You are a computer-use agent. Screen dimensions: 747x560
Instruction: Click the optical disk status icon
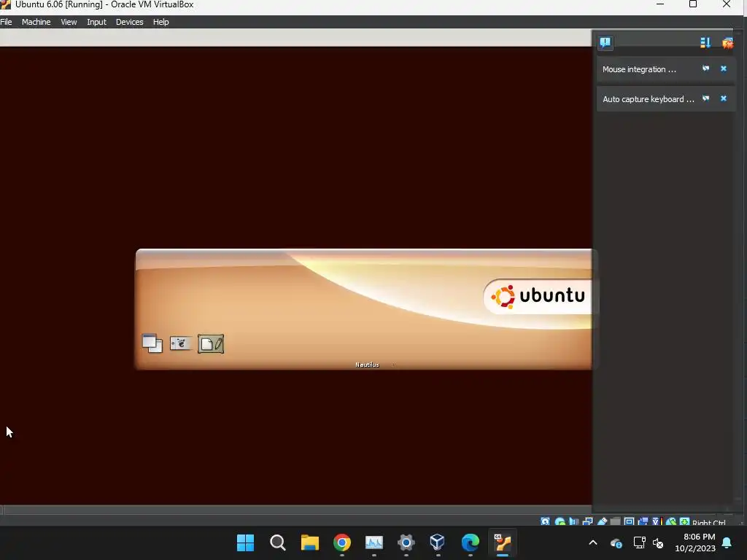point(560,522)
